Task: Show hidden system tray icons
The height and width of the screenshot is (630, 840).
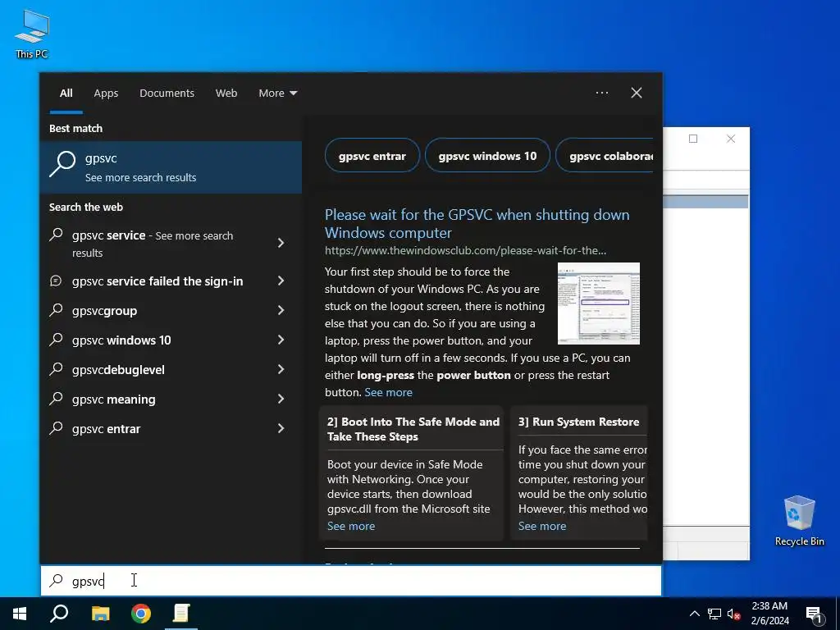Action: point(694,614)
